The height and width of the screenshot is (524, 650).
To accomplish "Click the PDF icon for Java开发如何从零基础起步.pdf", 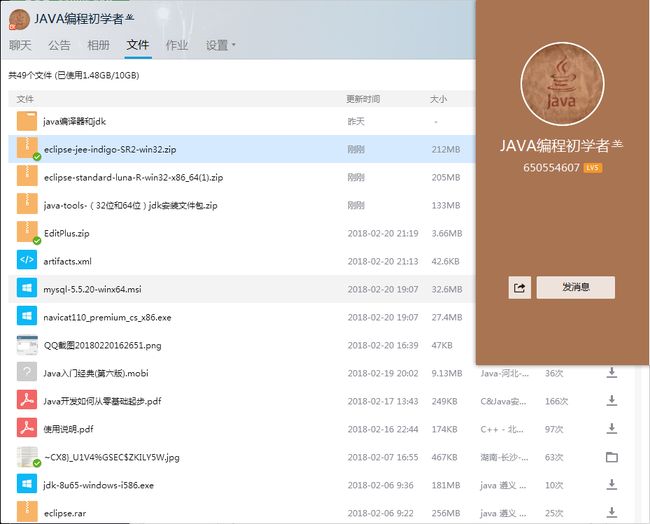I will coord(27,400).
